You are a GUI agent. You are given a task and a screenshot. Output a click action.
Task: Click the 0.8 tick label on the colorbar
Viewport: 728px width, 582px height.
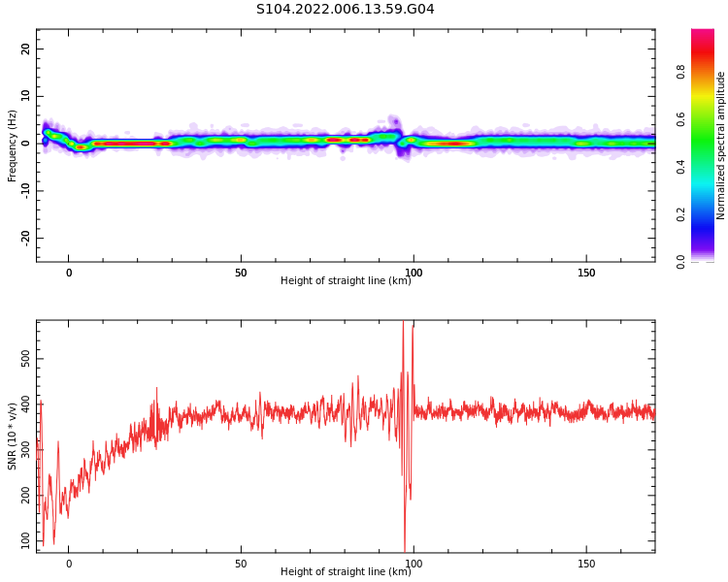[x=680, y=72]
